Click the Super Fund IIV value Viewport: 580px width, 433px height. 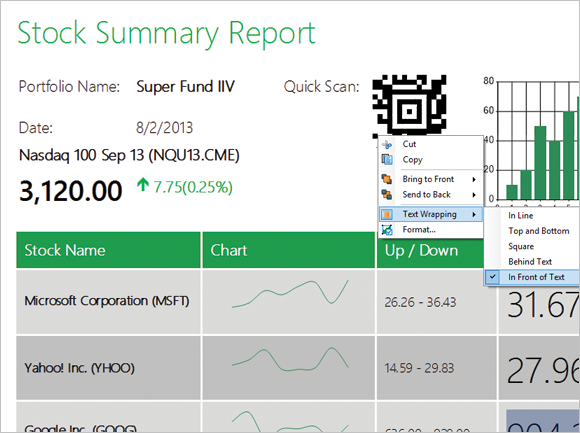click(x=185, y=87)
